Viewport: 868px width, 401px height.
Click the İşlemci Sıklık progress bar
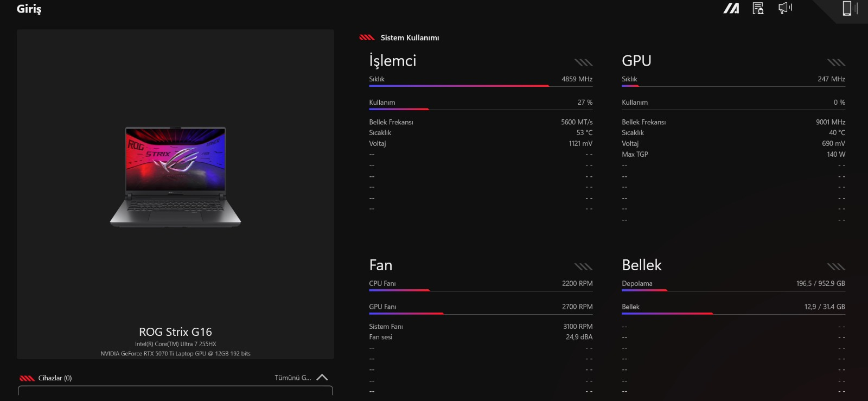coord(481,86)
